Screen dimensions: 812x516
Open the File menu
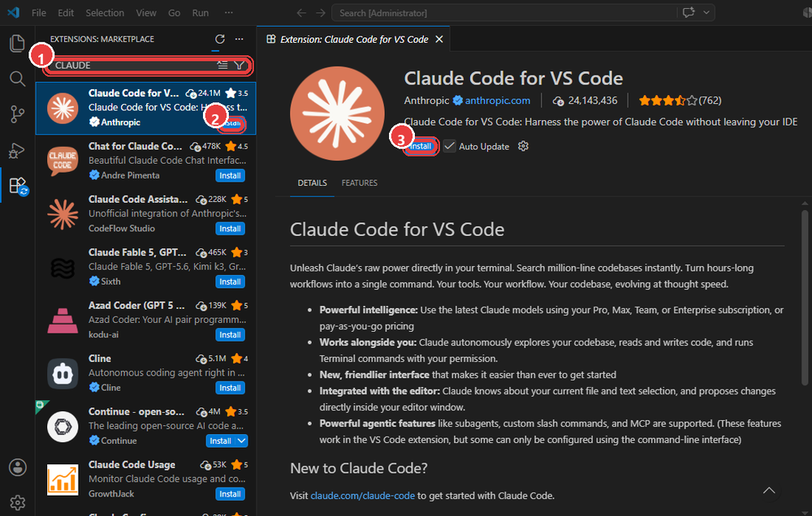click(x=39, y=13)
